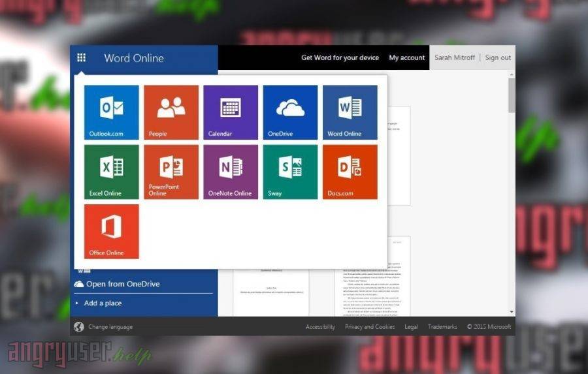
Task: Click the Sarah Mitroff user name
Action: click(455, 57)
